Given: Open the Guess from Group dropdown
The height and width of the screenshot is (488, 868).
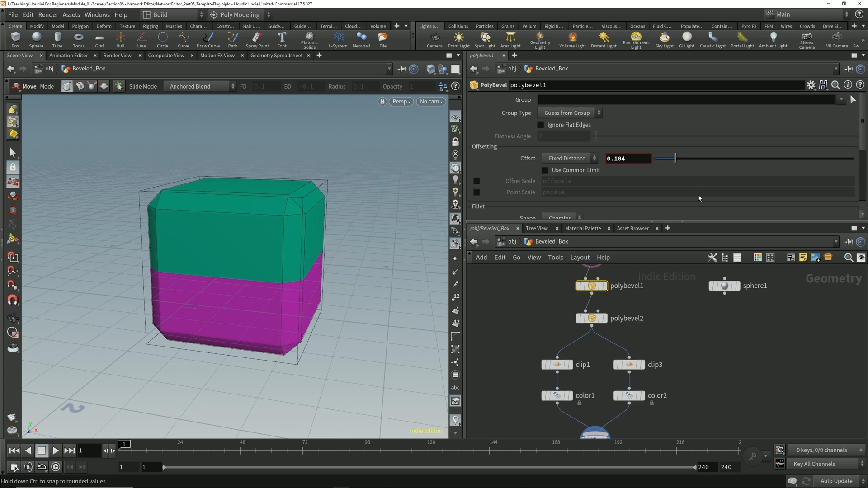Looking at the screenshot, I should coord(570,113).
